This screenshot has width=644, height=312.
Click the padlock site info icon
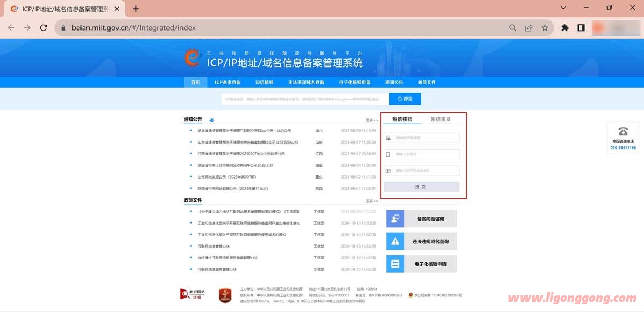(63, 28)
